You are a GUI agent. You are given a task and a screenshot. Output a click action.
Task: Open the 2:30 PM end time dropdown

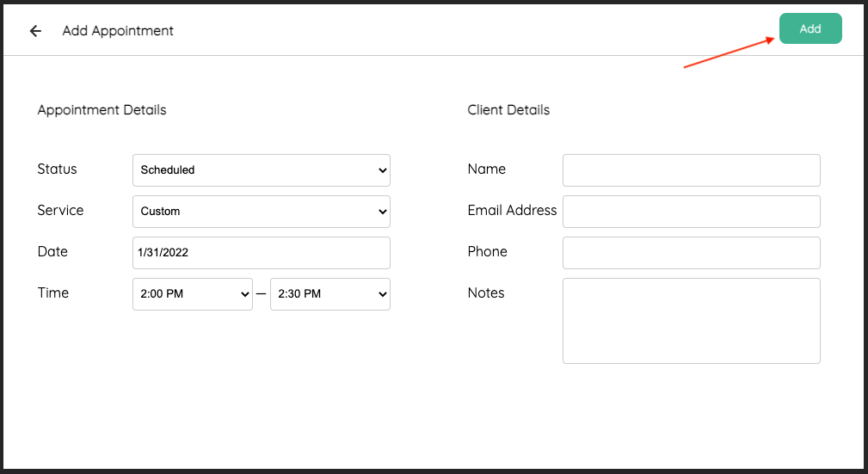click(329, 294)
